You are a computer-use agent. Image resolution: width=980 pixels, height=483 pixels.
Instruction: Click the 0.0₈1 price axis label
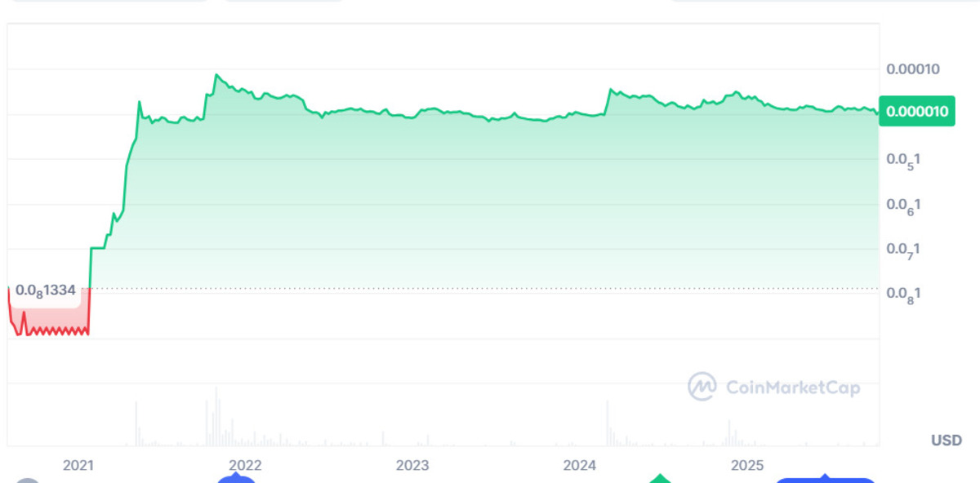(x=904, y=294)
